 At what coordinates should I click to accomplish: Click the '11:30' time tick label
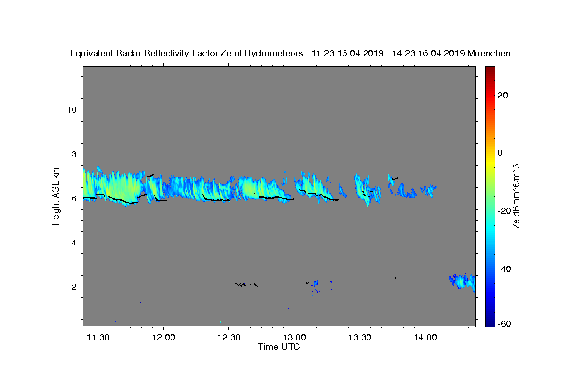coord(98,338)
